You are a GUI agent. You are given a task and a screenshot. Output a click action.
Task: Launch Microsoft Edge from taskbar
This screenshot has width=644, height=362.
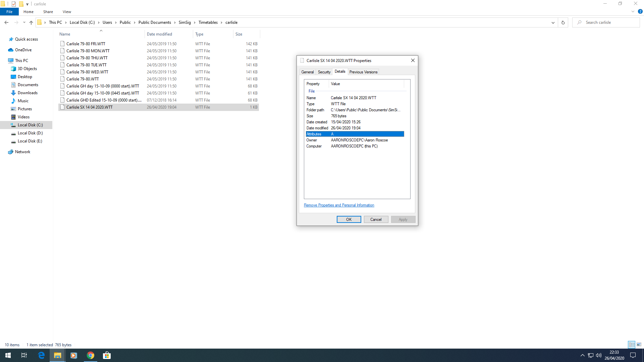pos(41,355)
